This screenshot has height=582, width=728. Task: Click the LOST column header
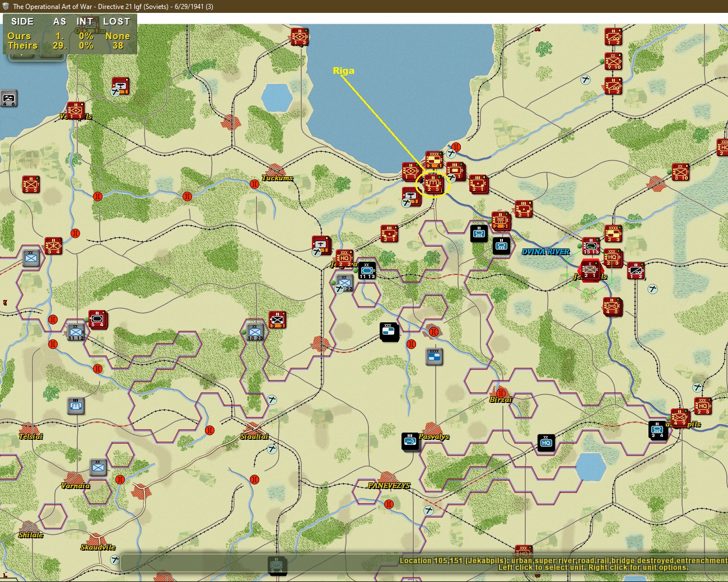[x=116, y=21]
